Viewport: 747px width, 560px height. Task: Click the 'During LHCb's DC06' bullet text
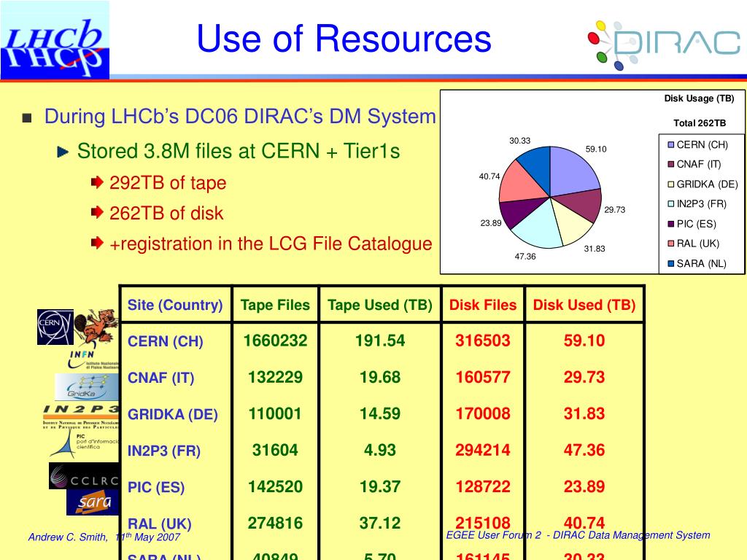[x=240, y=117]
